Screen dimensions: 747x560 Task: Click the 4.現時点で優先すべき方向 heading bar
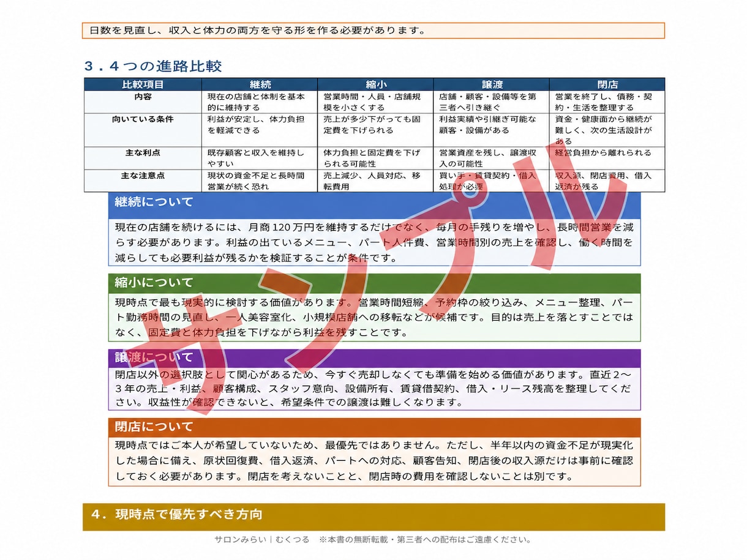(374, 516)
